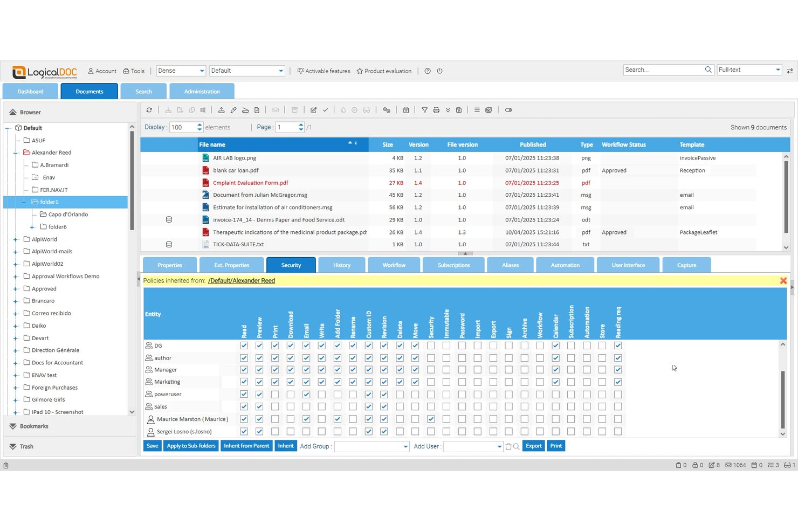Click the Display elements stepper arrows

click(x=200, y=127)
